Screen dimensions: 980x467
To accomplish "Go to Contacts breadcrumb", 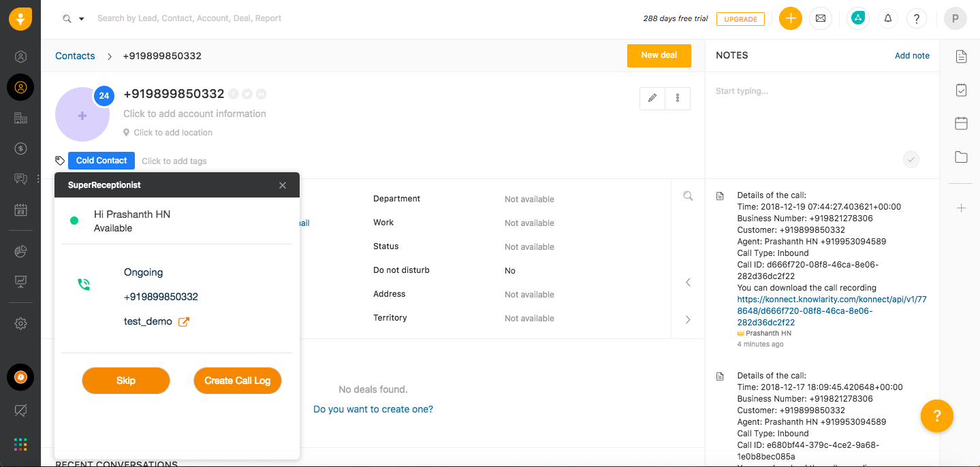I will coord(75,56).
